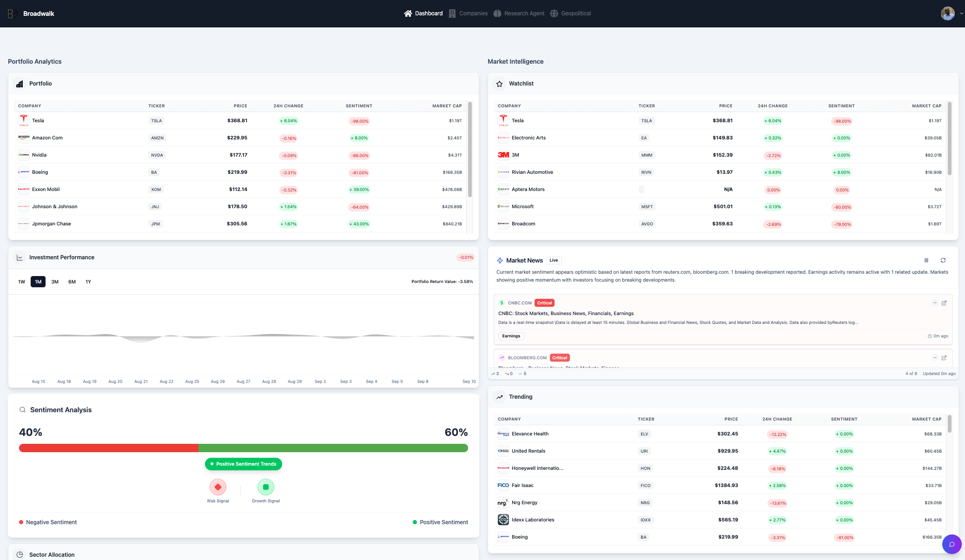The height and width of the screenshot is (560, 965).
Task: Click the Aug 25 chart axis label
Action: pyautogui.click(x=192, y=382)
